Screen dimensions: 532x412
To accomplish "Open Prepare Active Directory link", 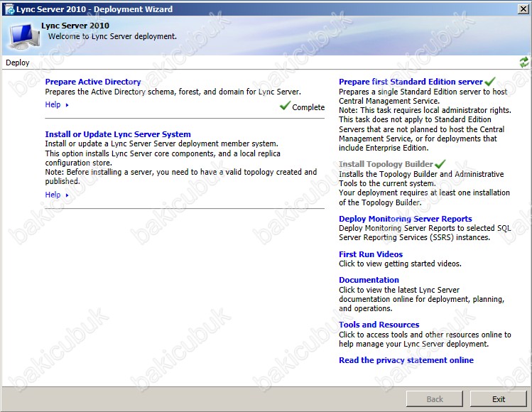I will 93,82.
